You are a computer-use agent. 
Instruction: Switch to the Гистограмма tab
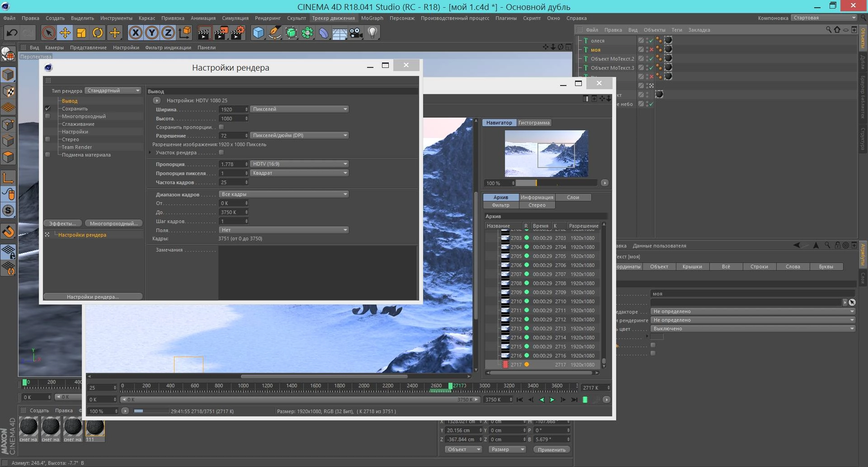533,123
